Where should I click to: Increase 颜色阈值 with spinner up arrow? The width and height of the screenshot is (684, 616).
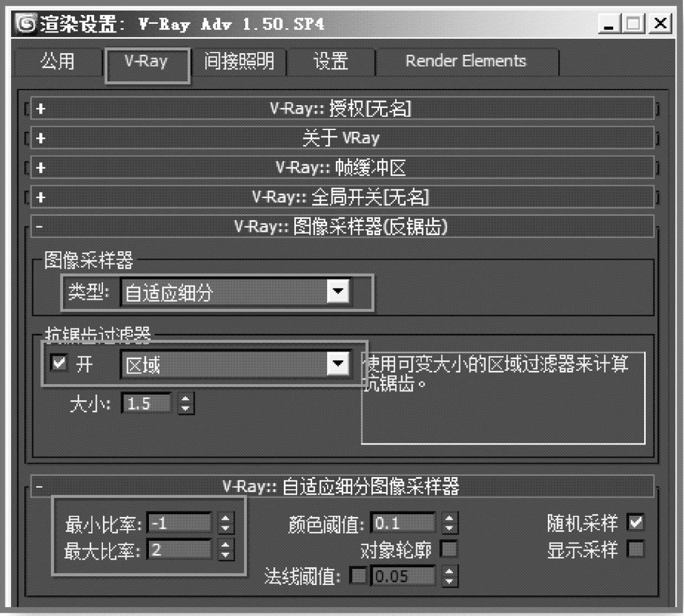point(449,517)
